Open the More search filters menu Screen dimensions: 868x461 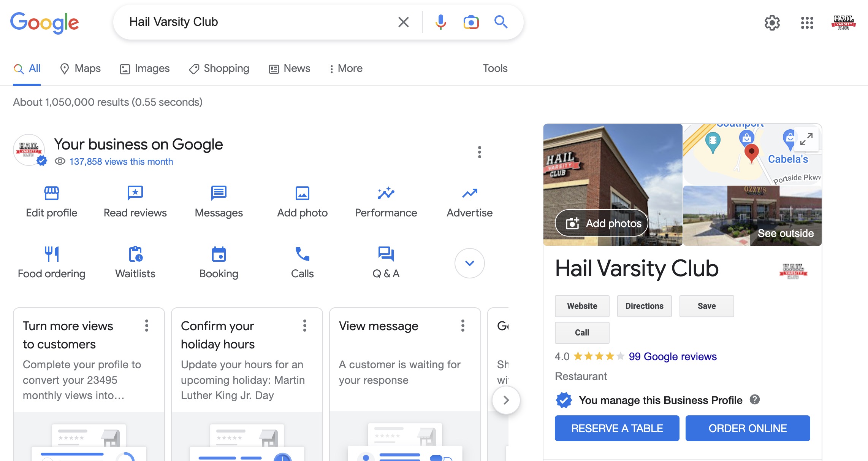tap(346, 68)
